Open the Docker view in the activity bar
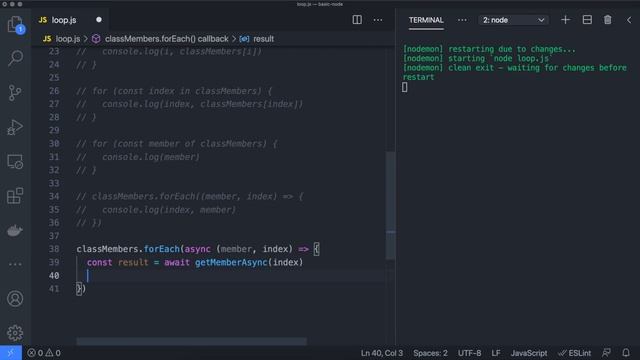Screen dimensions: 640x360 16,231
